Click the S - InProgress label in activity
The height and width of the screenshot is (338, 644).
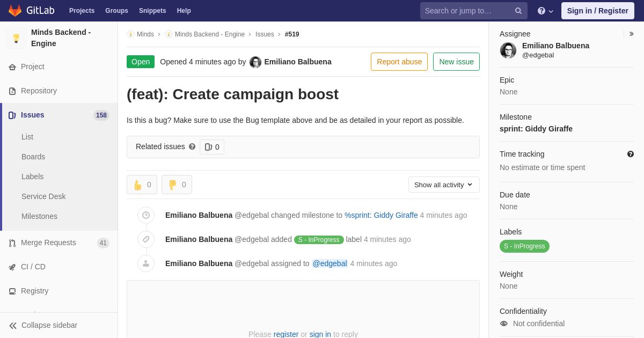pyautogui.click(x=319, y=240)
